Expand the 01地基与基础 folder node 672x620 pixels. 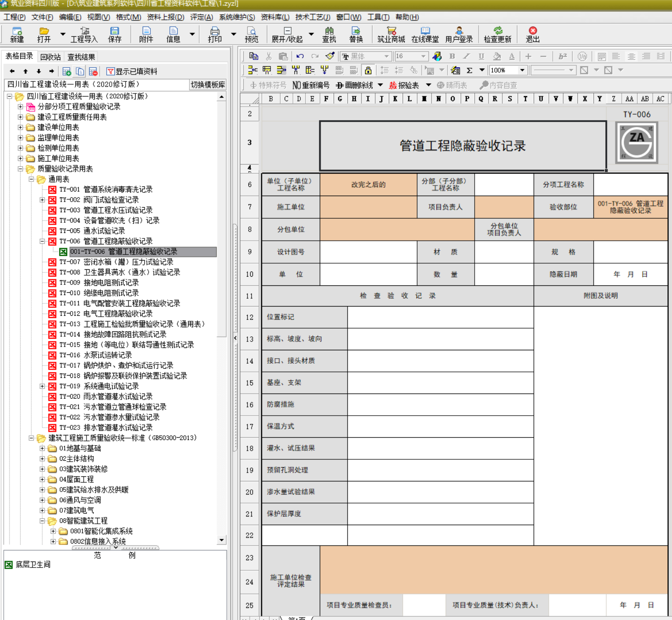(x=42, y=448)
